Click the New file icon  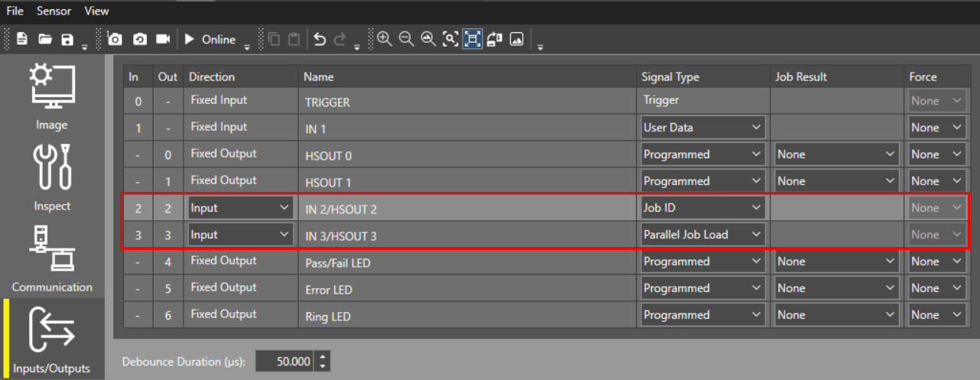[x=22, y=39]
